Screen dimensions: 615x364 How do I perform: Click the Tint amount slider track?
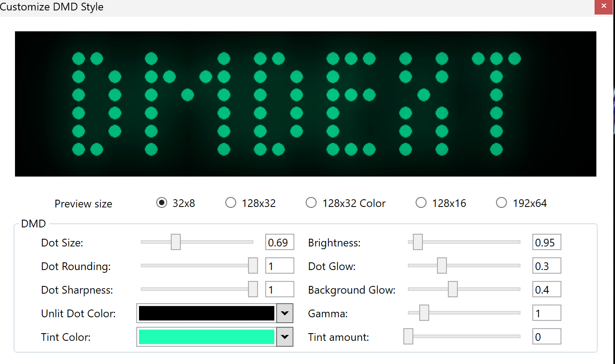[463, 336]
